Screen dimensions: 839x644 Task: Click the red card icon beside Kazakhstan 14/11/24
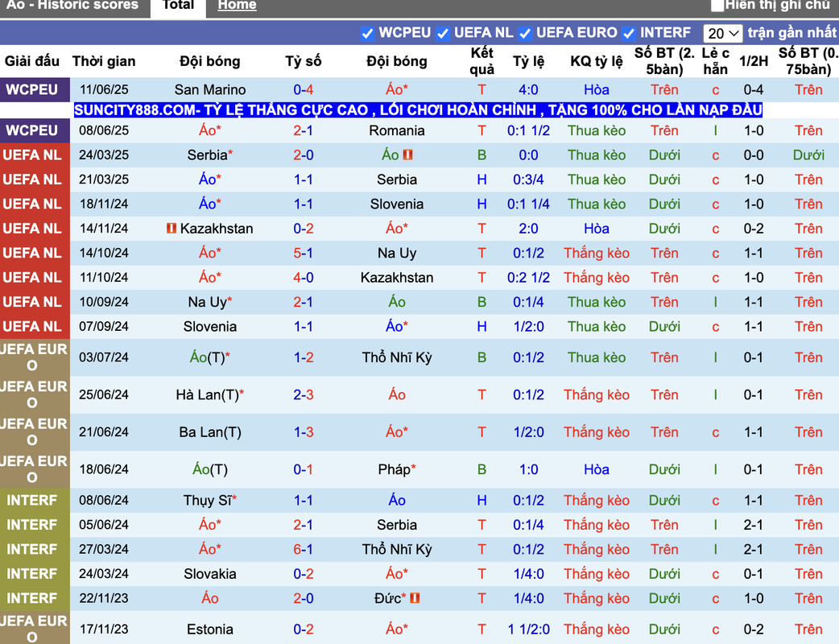(172, 229)
